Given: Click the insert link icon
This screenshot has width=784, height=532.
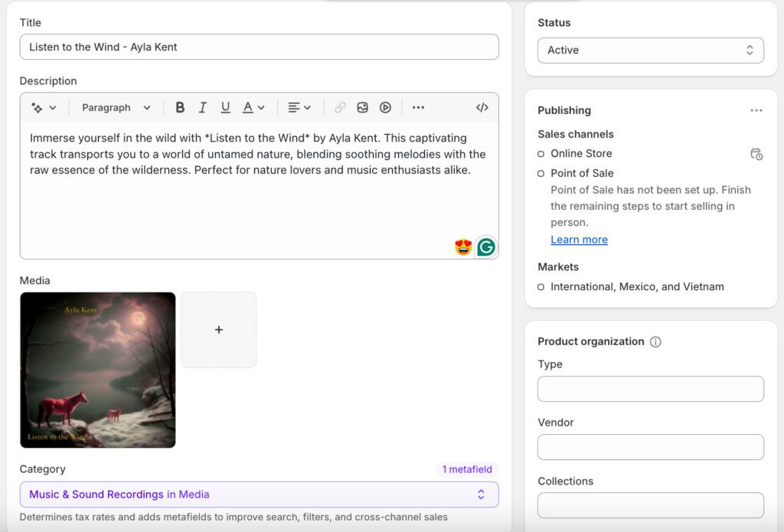Looking at the screenshot, I should pyautogui.click(x=340, y=108).
